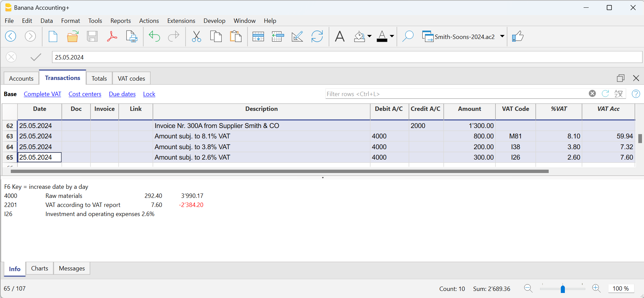Open the Complete VAT view link
644x298 pixels.
click(x=42, y=94)
